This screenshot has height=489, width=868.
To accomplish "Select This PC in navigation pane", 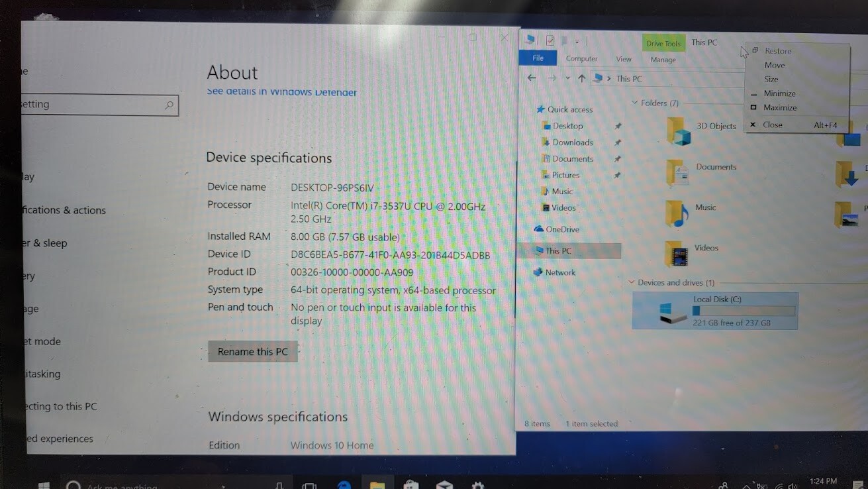I will tap(570, 250).
